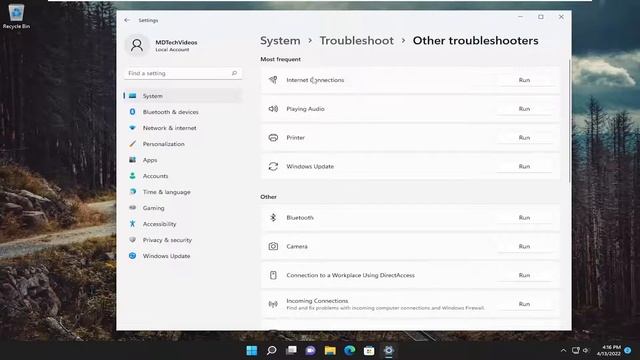Click the Printer row icon
Screen dimensions: 640x360
tap(273, 138)
